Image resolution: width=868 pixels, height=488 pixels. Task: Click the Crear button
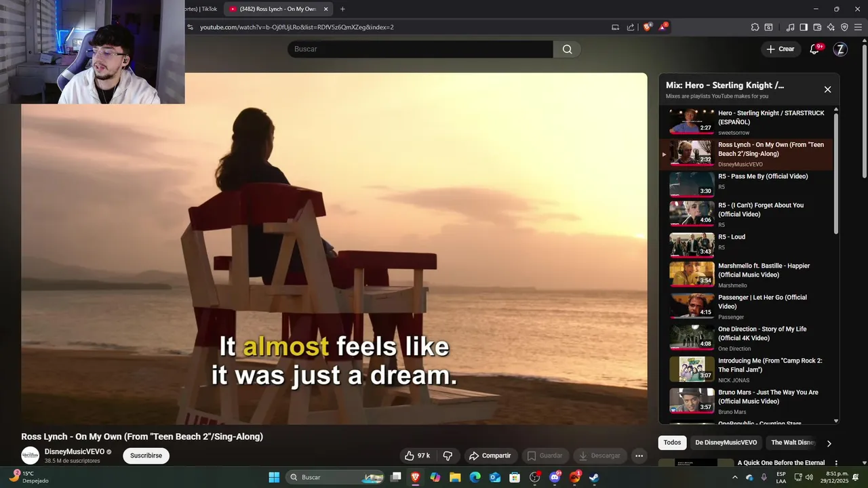pos(781,49)
